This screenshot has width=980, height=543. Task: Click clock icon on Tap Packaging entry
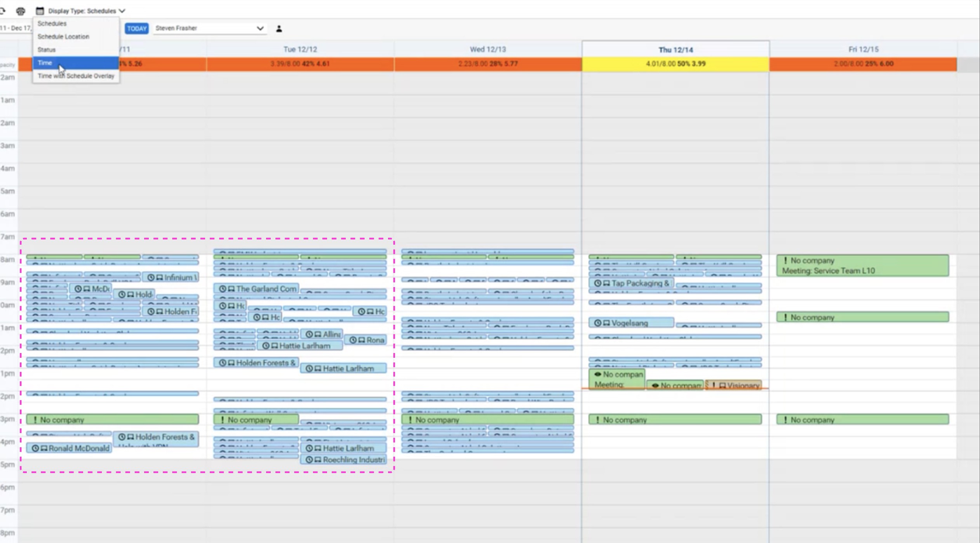[x=597, y=283]
